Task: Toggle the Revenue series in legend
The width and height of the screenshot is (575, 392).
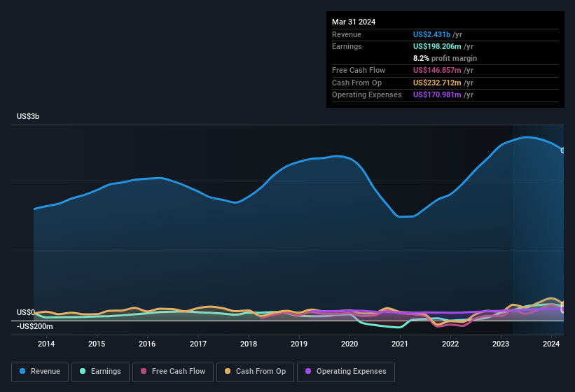Action: 41,372
